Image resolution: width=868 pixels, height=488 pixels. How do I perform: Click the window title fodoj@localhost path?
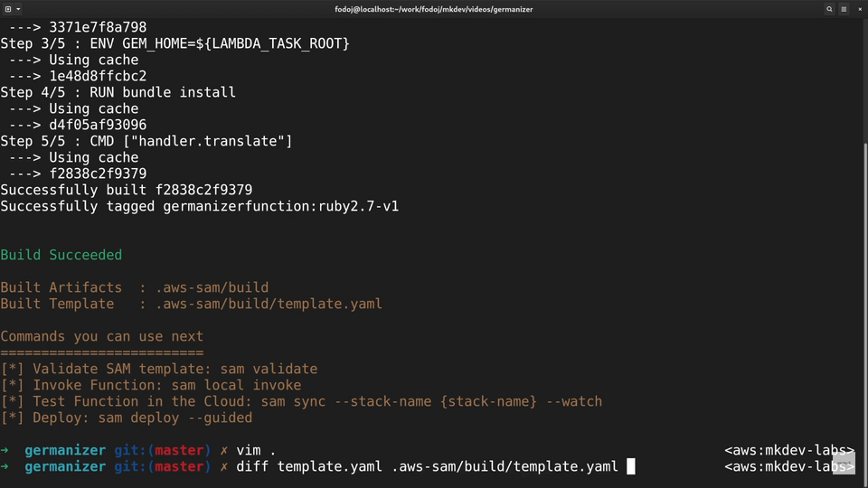[433, 9]
